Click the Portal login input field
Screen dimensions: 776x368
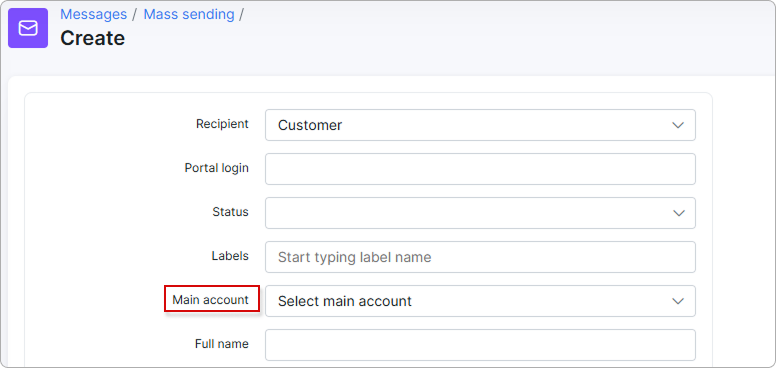tap(480, 169)
